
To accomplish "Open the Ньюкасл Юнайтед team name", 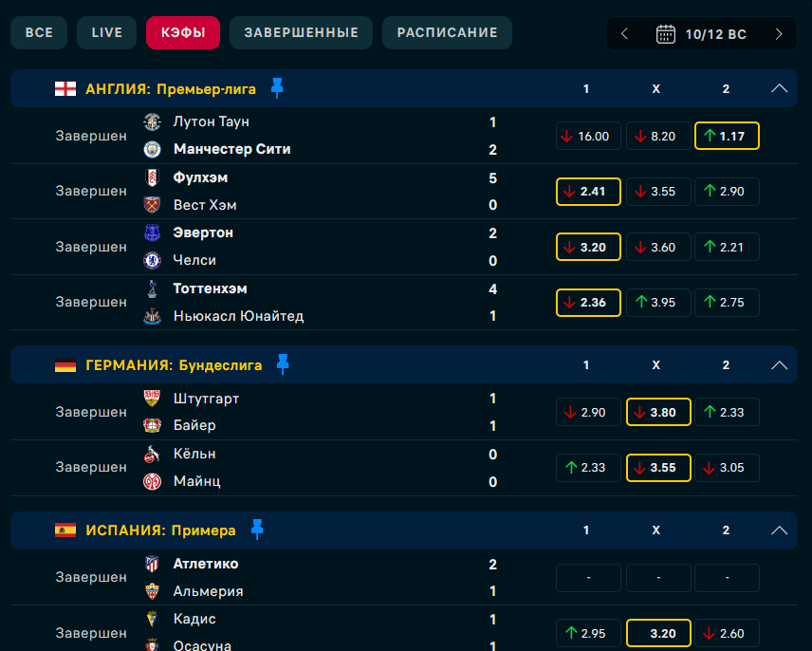I will [238, 316].
